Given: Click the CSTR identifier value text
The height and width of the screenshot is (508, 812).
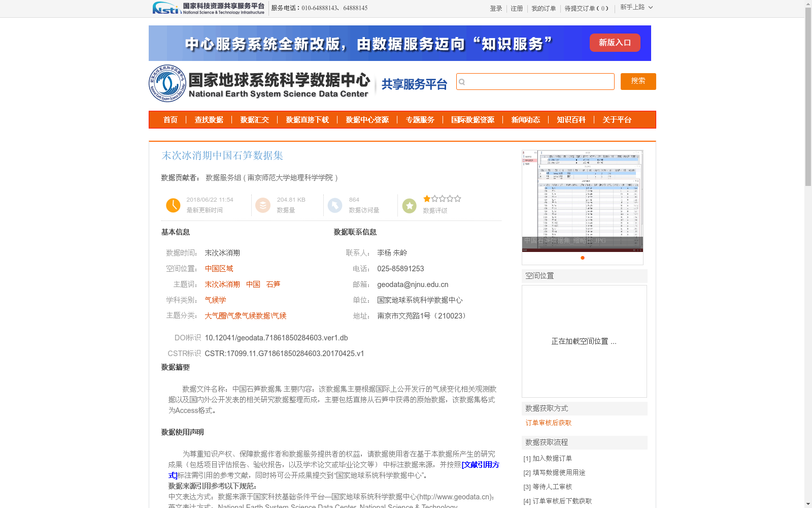Looking at the screenshot, I should (285, 354).
